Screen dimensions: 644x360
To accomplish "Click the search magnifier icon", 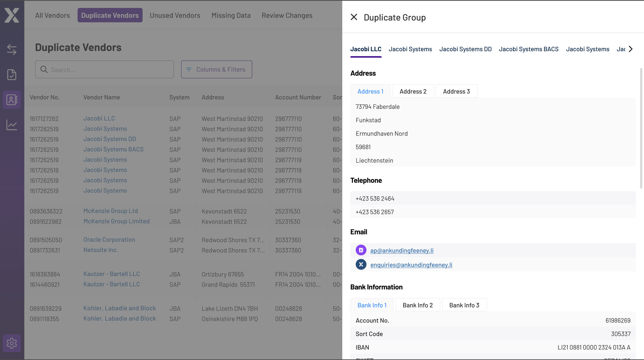I will pyautogui.click(x=44, y=70).
